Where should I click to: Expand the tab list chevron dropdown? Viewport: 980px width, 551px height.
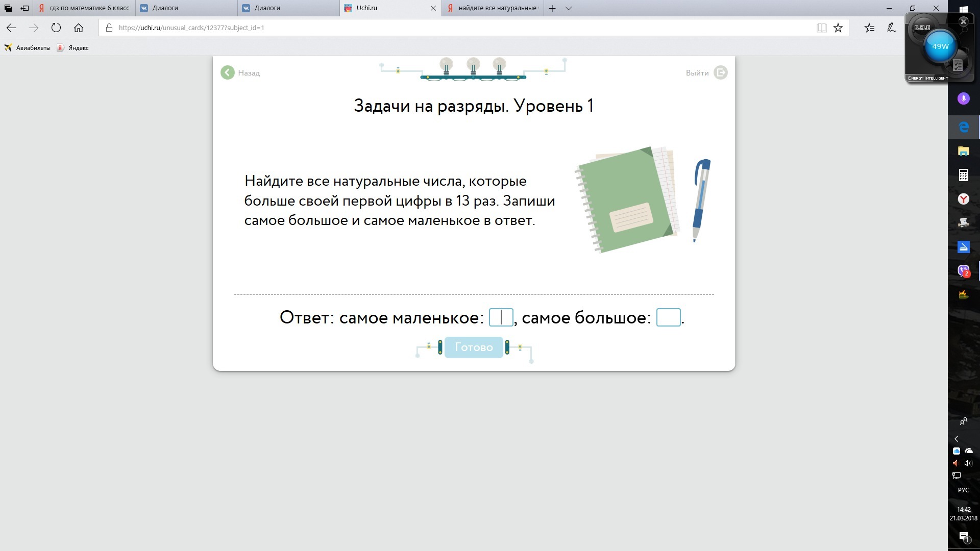click(x=569, y=8)
